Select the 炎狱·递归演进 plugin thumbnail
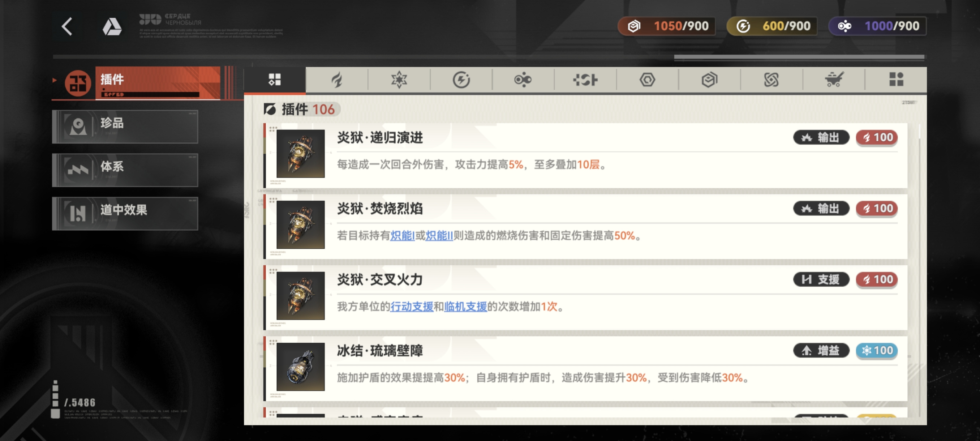Image resolution: width=980 pixels, height=441 pixels. 301,154
